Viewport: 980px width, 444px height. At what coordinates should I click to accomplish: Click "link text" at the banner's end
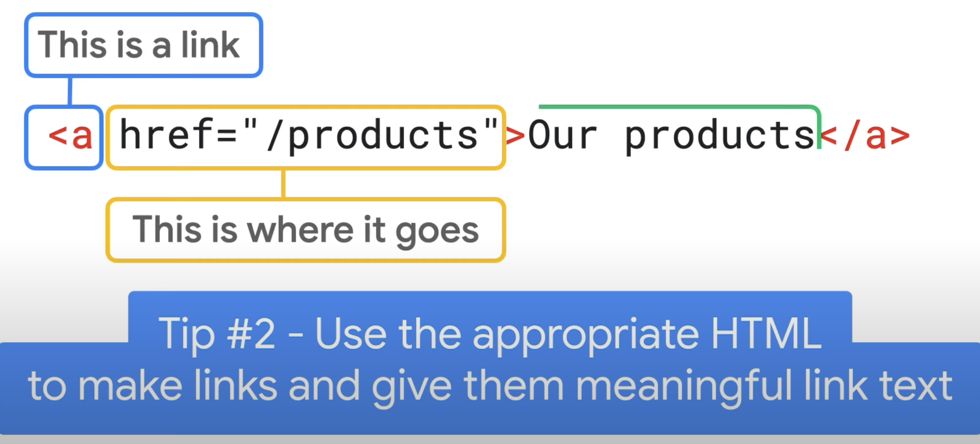pyautogui.click(x=878, y=385)
